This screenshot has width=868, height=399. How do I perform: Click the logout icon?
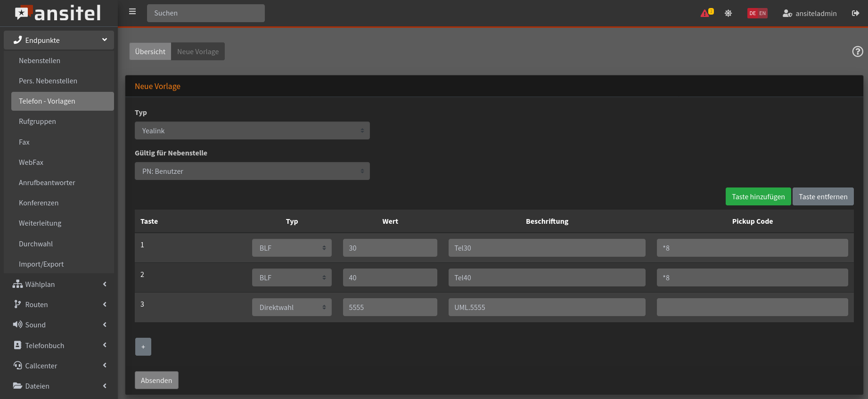(x=855, y=13)
